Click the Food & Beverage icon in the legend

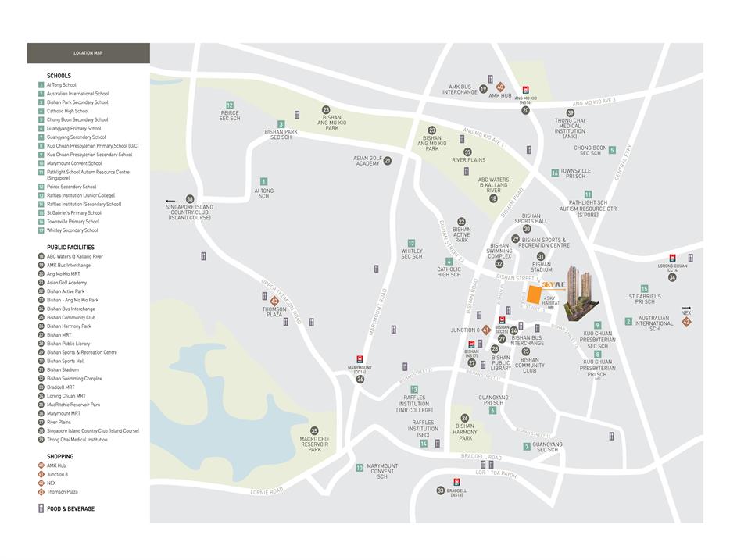coord(41,509)
